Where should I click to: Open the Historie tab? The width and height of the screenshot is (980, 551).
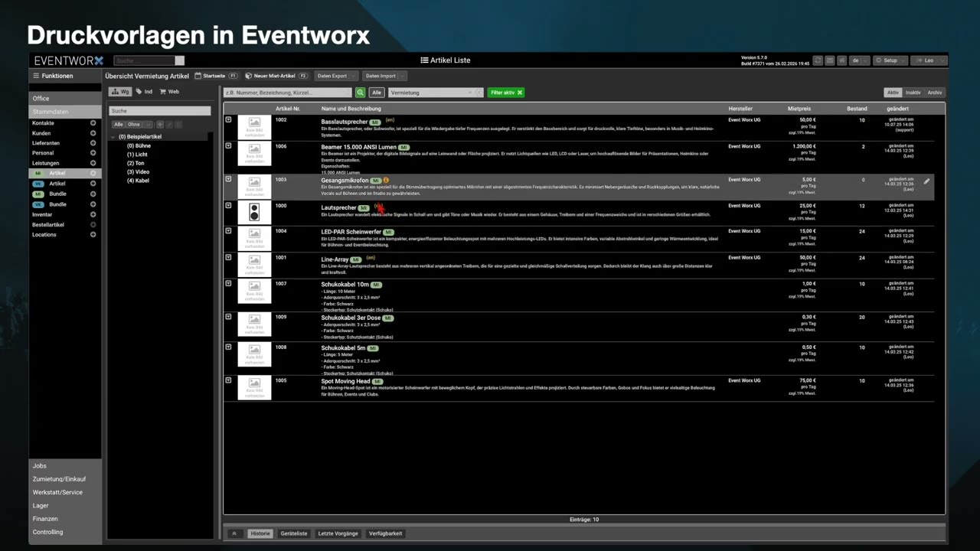coord(260,533)
